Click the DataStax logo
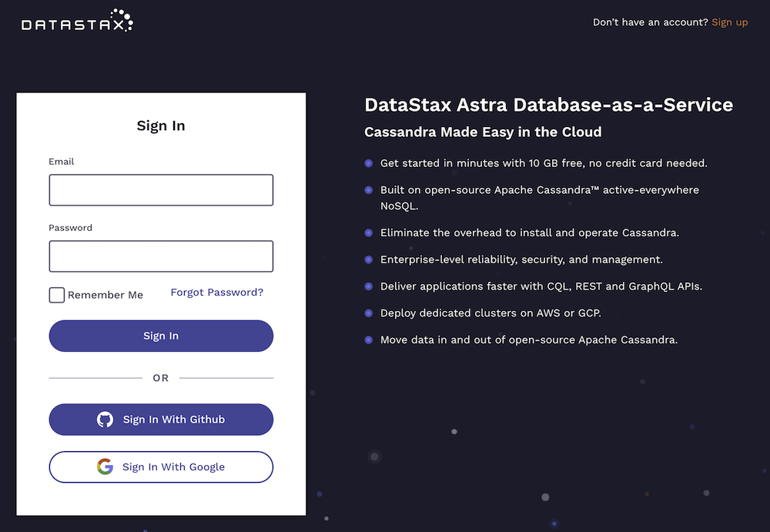Image resolution: width=770 pixels, height=532 pixels. tap(77, 20)
